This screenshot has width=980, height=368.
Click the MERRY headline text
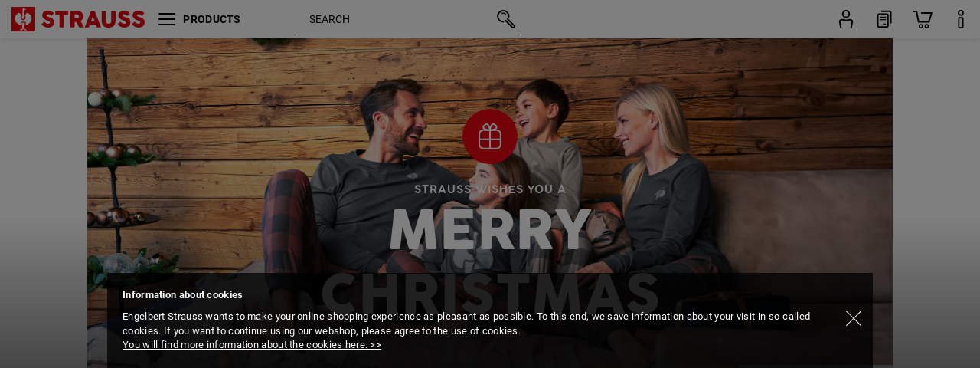(x=490, y=230)
